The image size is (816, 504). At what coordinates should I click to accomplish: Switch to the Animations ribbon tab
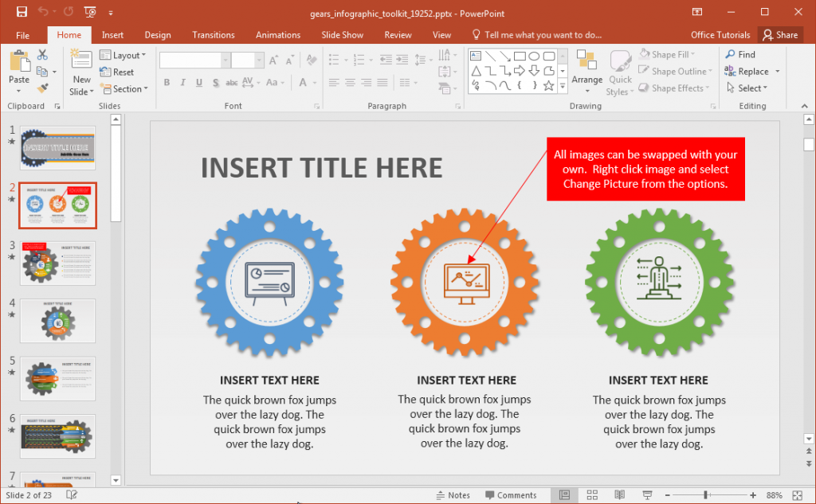click(x=277, y=34)
